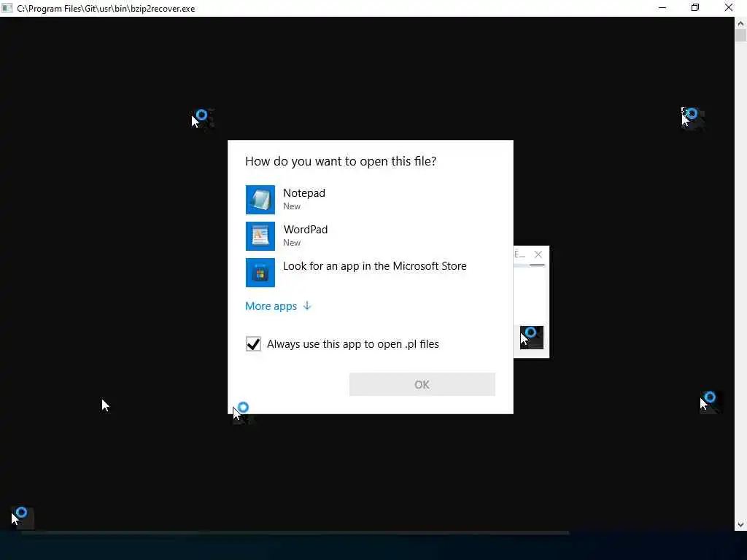
Task: Look for an app in the Microsoft Store
Action: click(x=370, y=273)
